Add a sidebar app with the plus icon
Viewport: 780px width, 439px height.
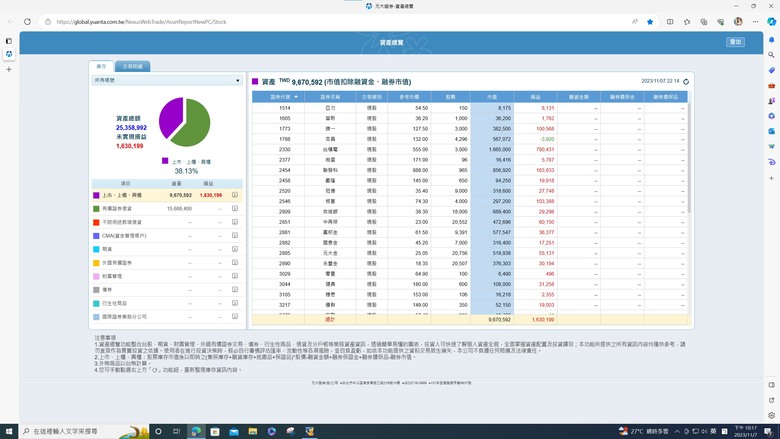point(772,178)
